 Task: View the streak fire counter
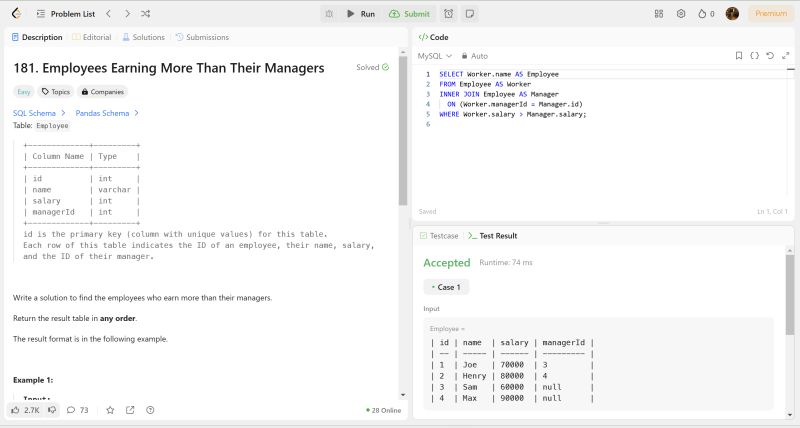pyautogui.click(x=706, y=14)
